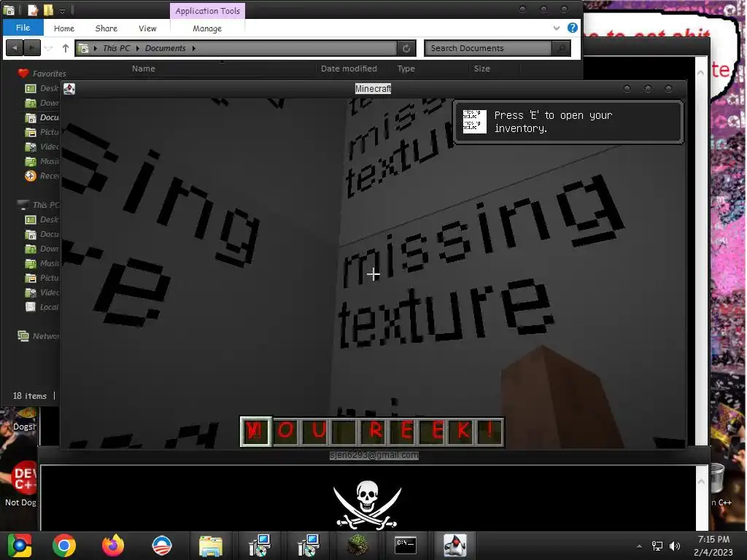This screenshot has width=747, height=560.
Task: Open Videos under Favorites in the sidebar
Action: pos(42,147)
